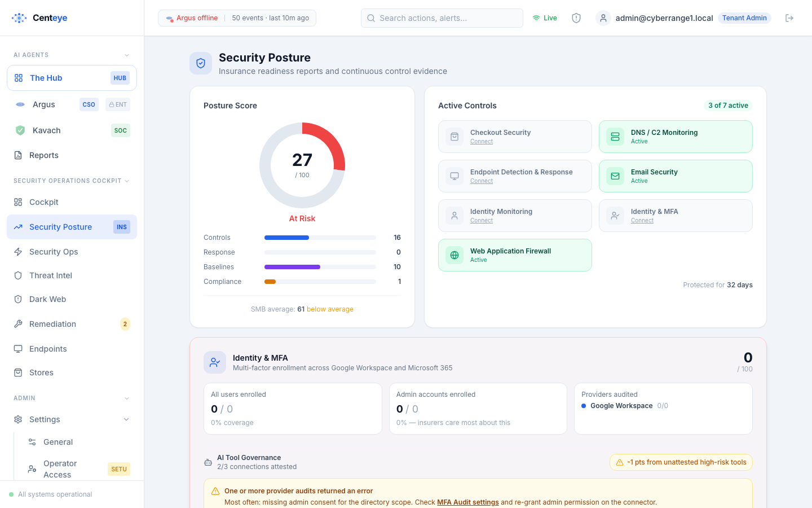
Task: Click the logout icon in header
Action: pyautogui.click(x=789, y=18)
